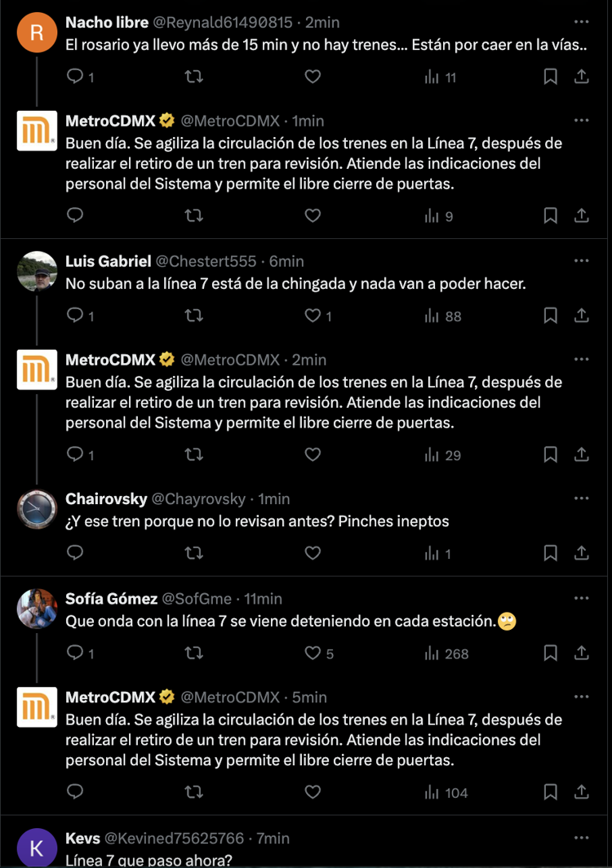Open Kevs's purple K avatar
Screen dimensions: 612x868
[37, 848]
